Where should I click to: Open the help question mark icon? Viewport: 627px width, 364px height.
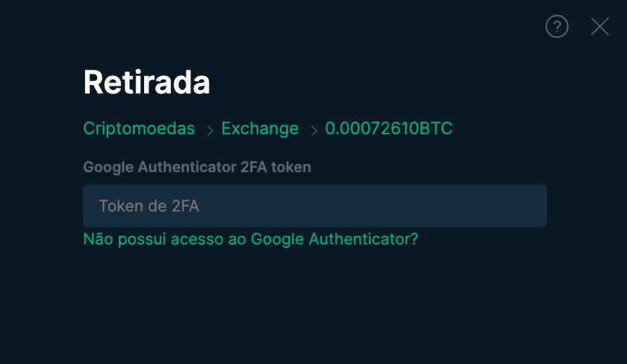pos(557,27)
